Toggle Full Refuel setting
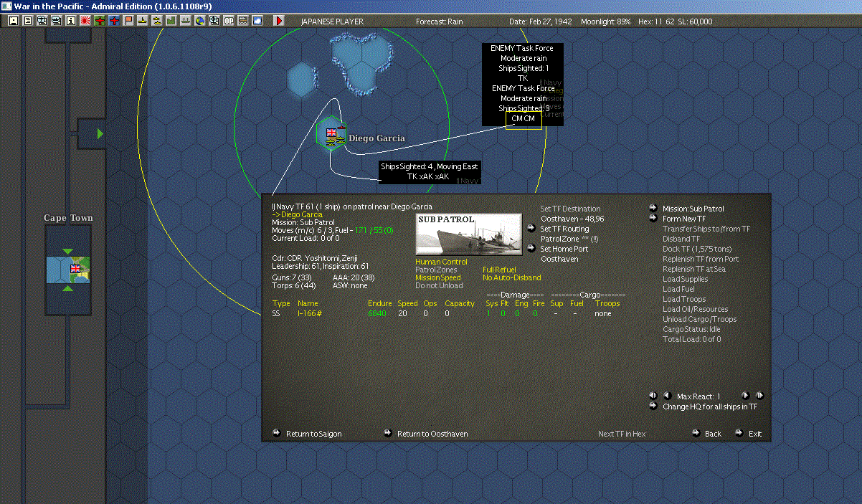The height and width of the screenshot is (504, 862). tap(499, 270)
